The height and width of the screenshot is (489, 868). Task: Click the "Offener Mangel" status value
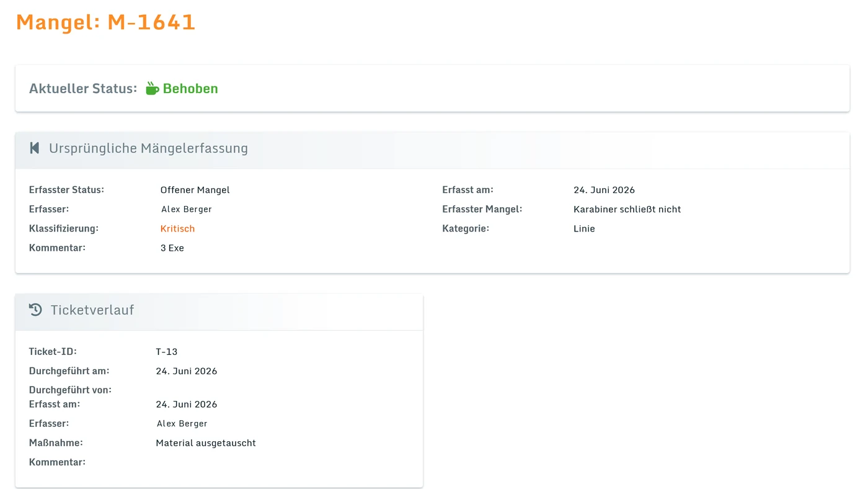pos(195,190)
